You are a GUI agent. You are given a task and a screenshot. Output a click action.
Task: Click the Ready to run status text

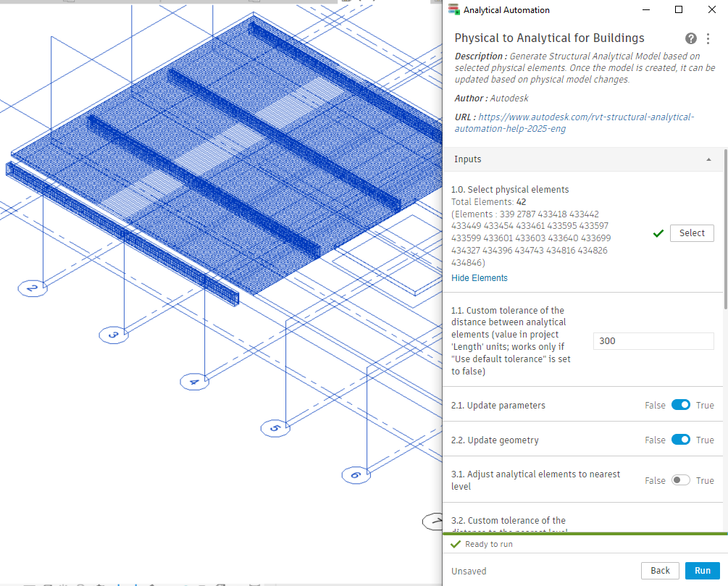point(488,544)
